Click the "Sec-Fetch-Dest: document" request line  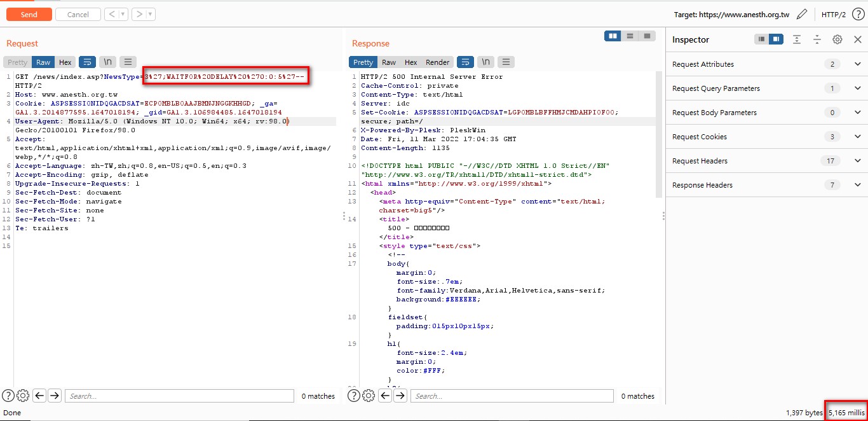point(68,192)
